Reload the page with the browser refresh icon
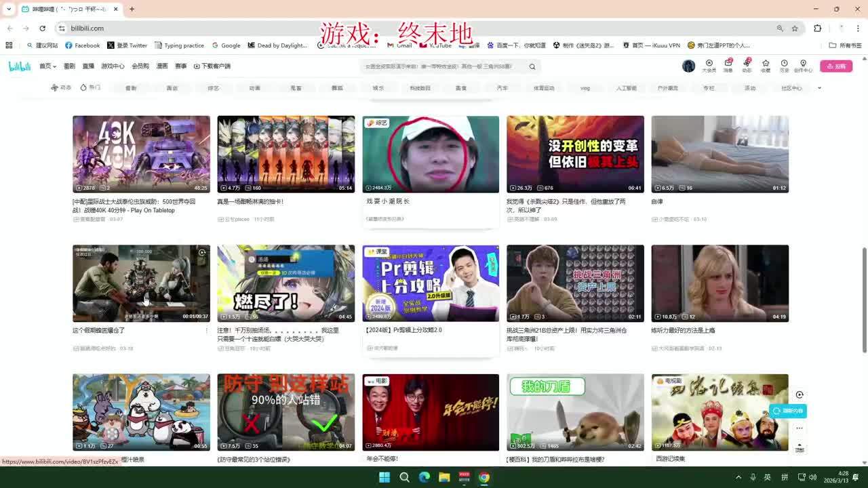The height and width of the screenshot is (488, 868). (42, 28)
